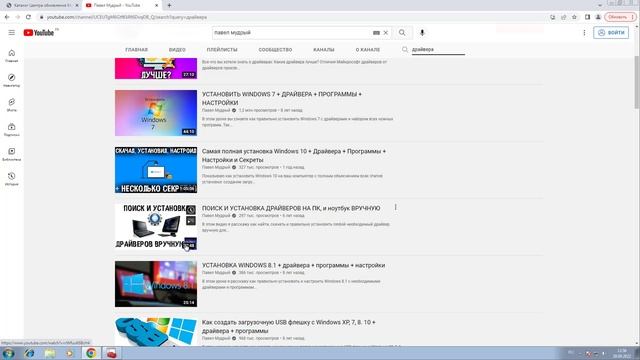Click the magnifier search button beside the search box

pos(402,33)
